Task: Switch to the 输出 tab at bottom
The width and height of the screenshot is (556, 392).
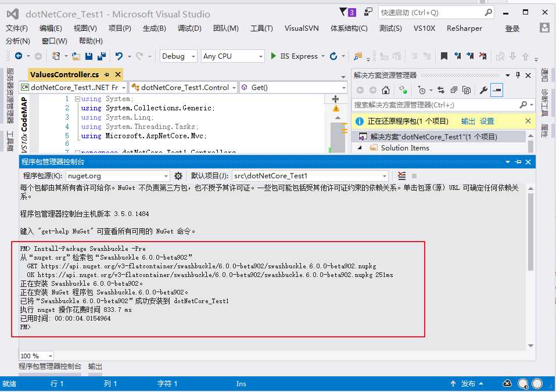Action: tap(95, 366)
